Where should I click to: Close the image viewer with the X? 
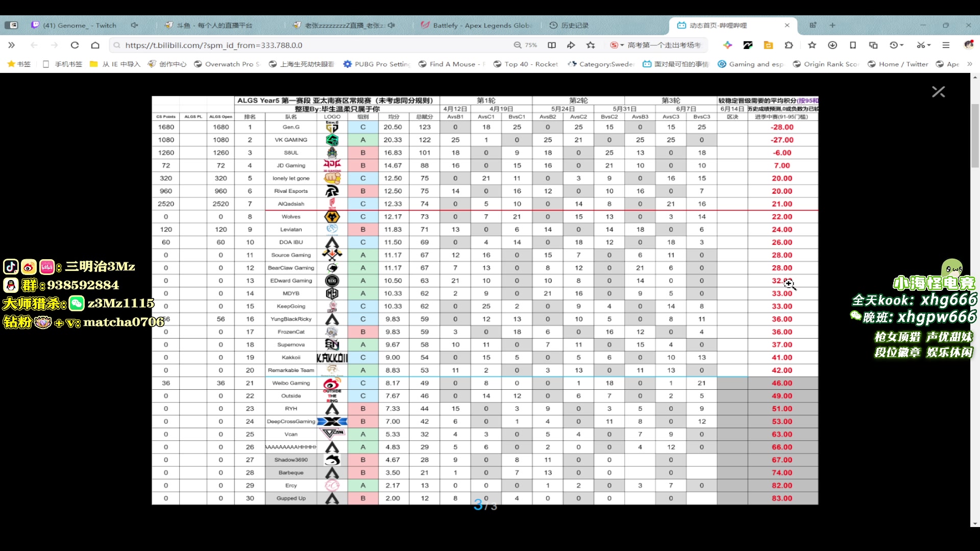[x=938, y=92]
